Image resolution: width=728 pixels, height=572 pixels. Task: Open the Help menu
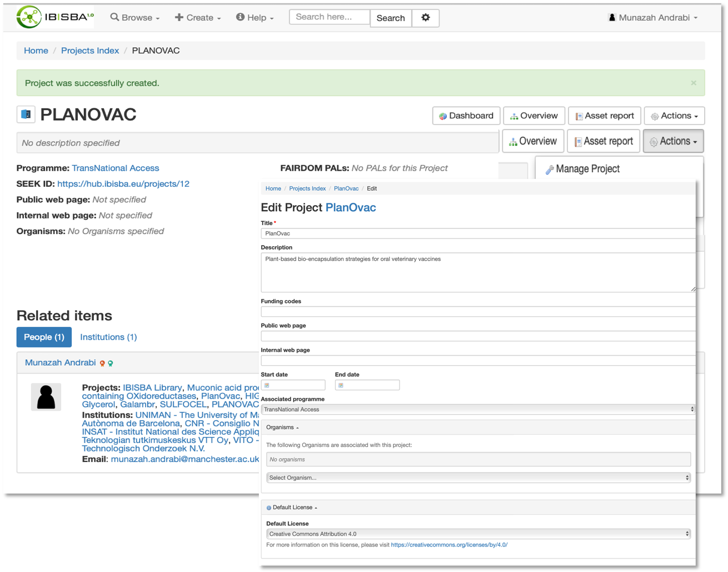pos(255,18)
